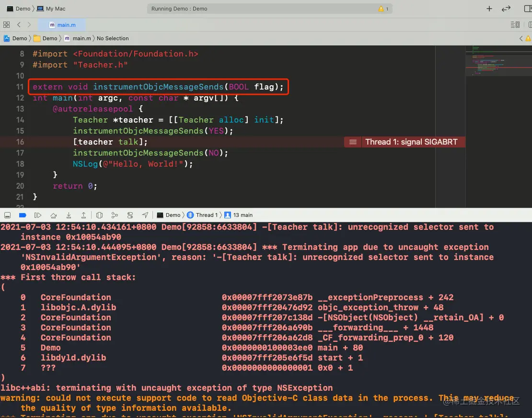This screenshot has height=418, width=532.
Task: Step out of the current function
Action: click(83, 215)
